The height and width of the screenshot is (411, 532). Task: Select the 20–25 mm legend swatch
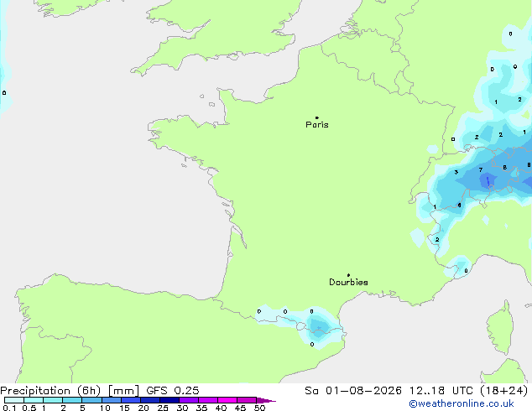coord(149,400)
